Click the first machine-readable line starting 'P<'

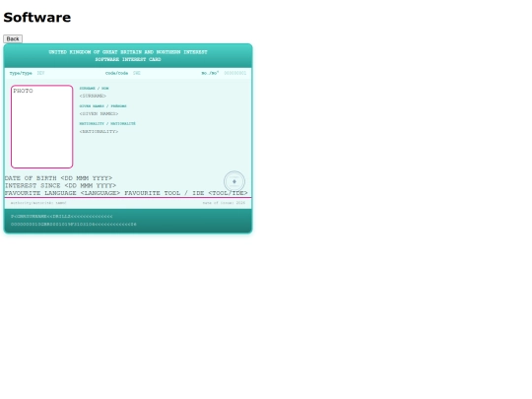pos(62,216)
